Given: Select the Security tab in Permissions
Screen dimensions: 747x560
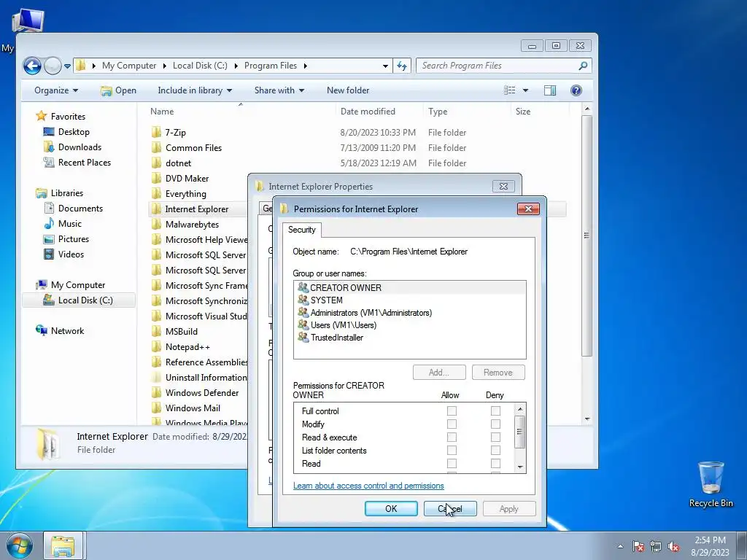Looking at the screenshot, I should (x=301, y=230).
